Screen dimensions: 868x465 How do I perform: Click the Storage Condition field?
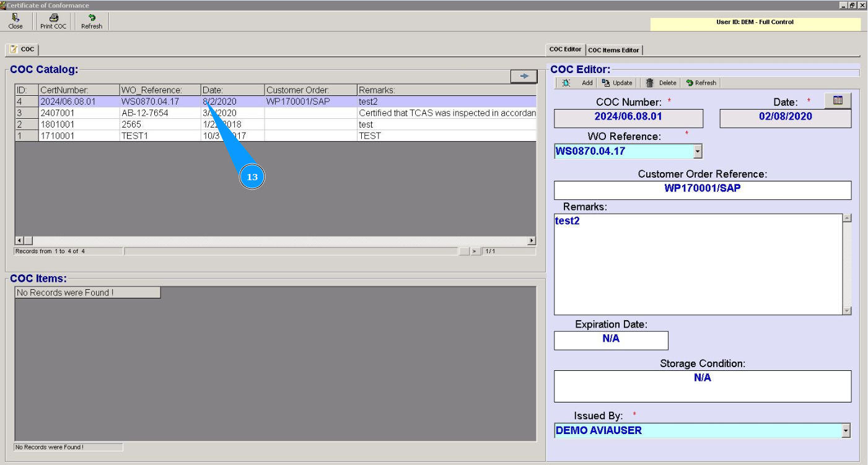703,386
